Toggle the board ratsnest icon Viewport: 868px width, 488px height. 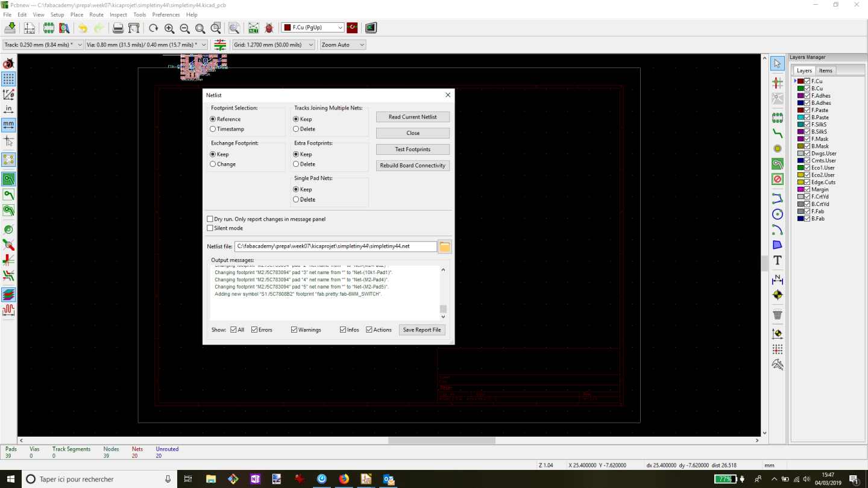(x=8, y=160)
